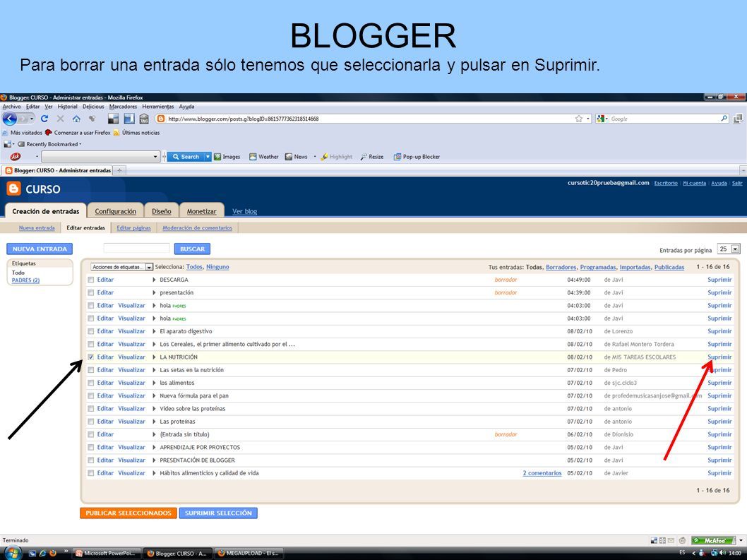Viewport: 747px width, 560px height.
Task: Click the NUEVA ENTRADA button
Action: pos(40,249)
